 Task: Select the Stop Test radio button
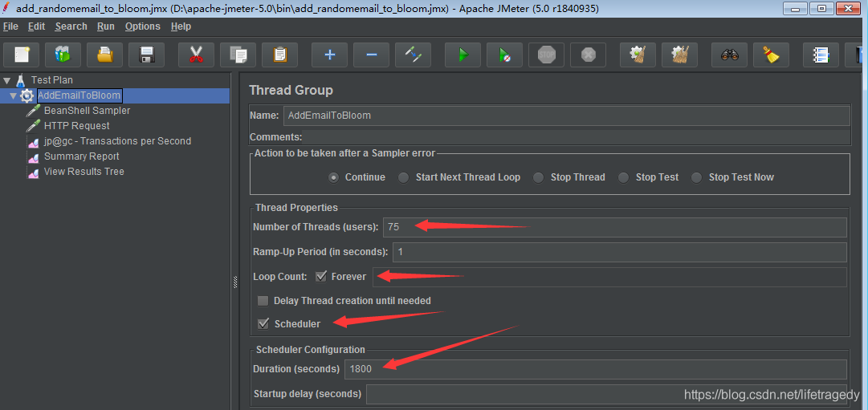[624, 177]
